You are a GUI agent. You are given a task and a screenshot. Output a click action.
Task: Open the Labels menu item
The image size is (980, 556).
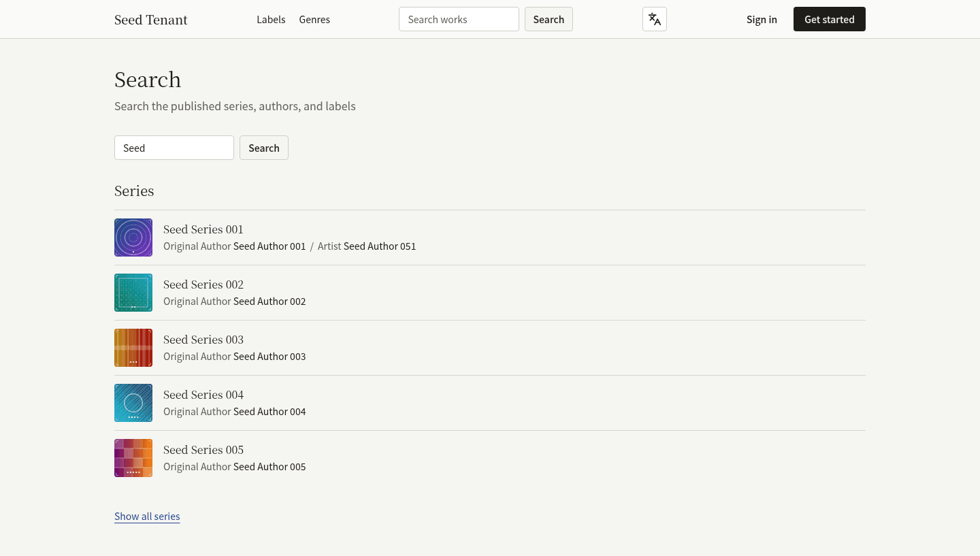coord(271,20)
